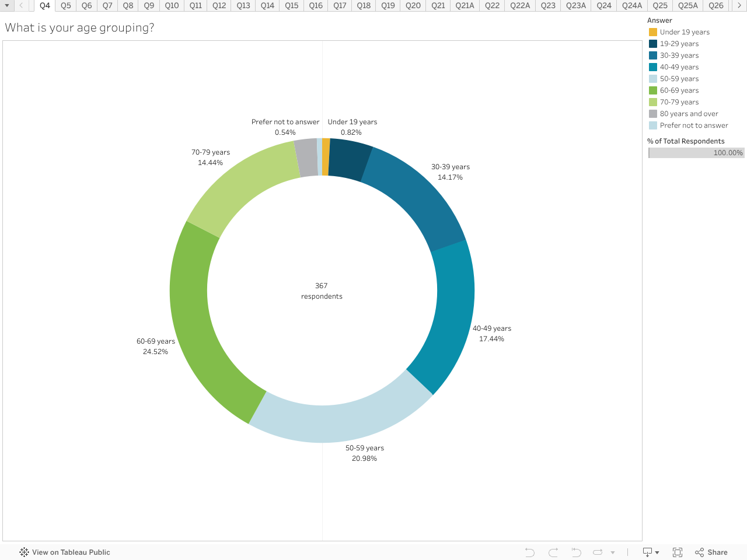
Task: Expand the dropdown arrow beside the refresh icon
Action: tap(613, 552)
